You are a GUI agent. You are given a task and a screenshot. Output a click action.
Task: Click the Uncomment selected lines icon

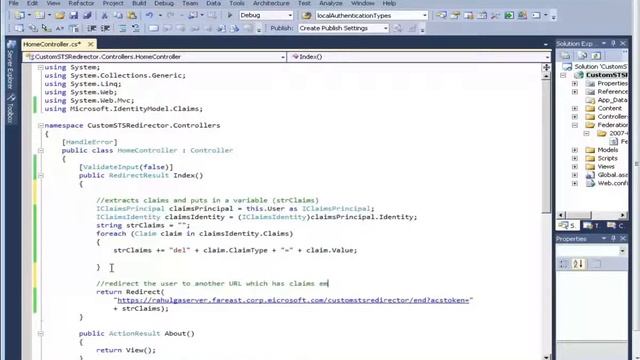click(x=136, y=28)
